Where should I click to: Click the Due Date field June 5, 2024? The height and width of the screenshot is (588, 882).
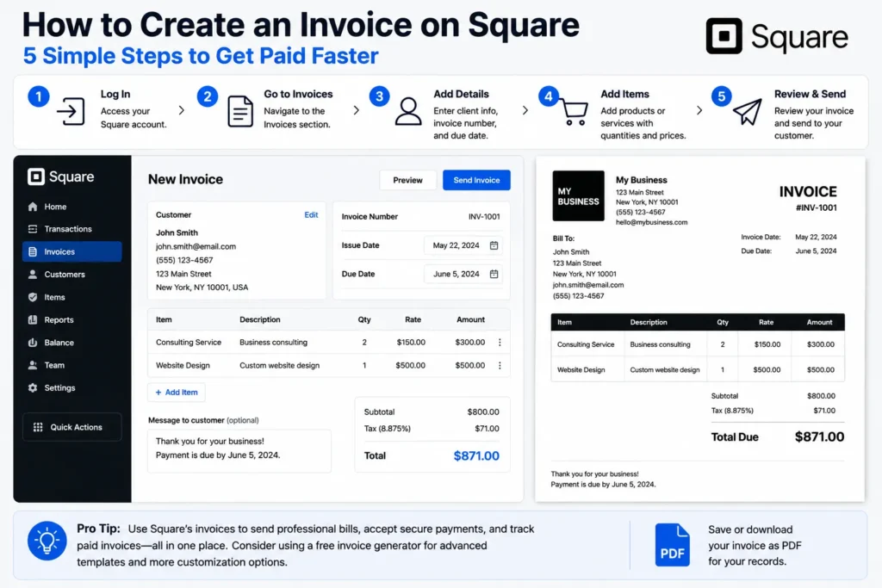point(463,274)
